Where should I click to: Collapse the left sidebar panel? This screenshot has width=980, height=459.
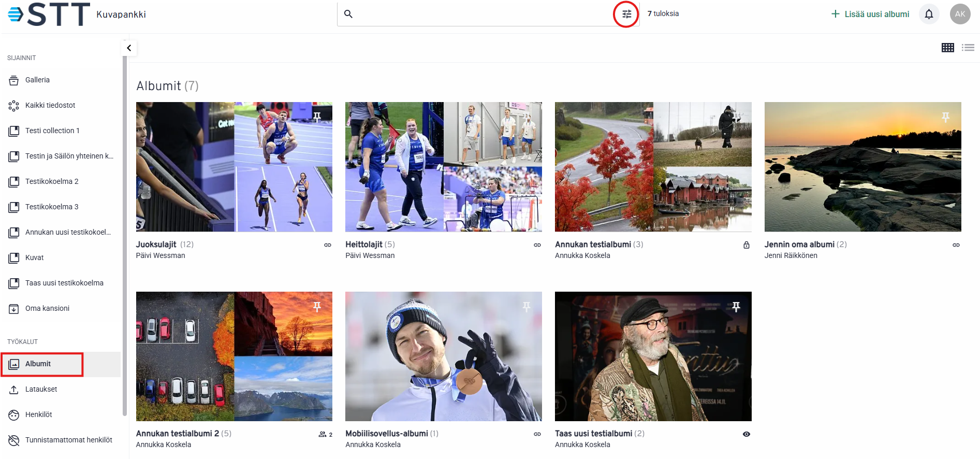pyautogui.click(x=129, y=48)
